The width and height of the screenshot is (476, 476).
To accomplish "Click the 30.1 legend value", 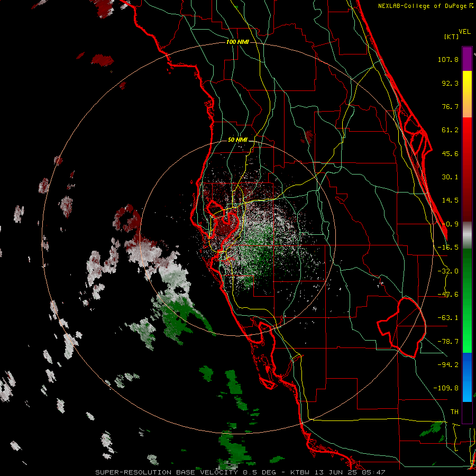I will click(x=450, y=177).
